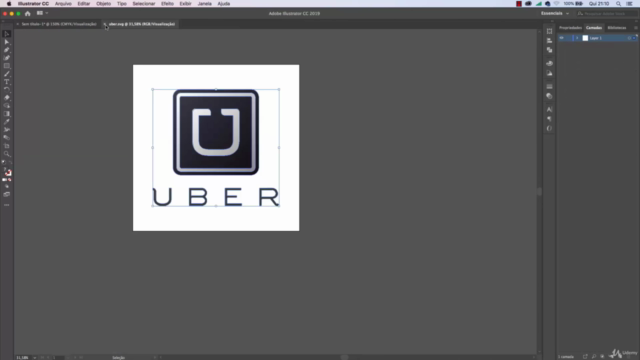This screenshot has width=640, height=360.
Task: Select the Direct Selection tool
Action: coord(7,42)
